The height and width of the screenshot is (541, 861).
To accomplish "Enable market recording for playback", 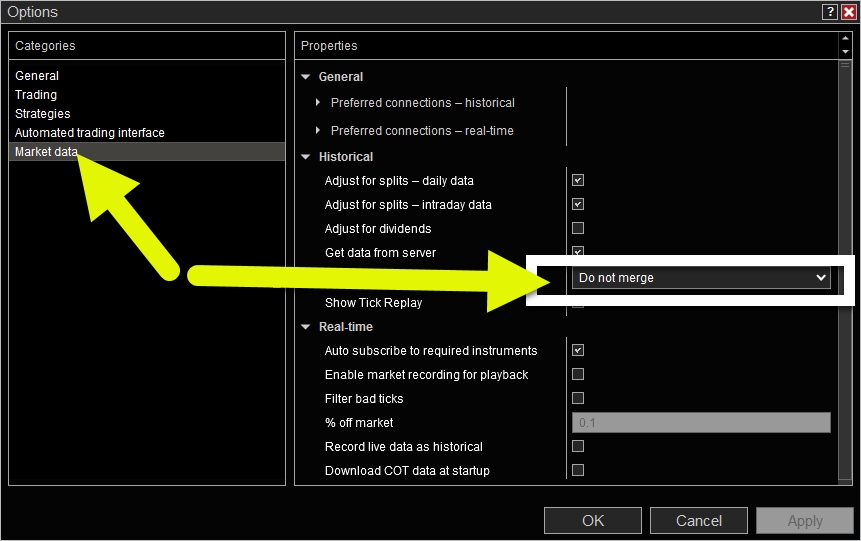I will tap(578, 375).
